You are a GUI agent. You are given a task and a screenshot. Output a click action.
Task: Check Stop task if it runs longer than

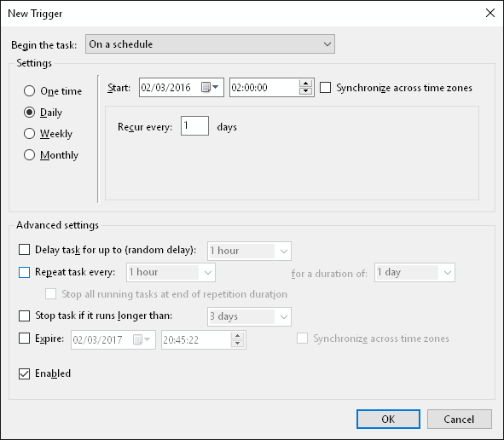24,316
